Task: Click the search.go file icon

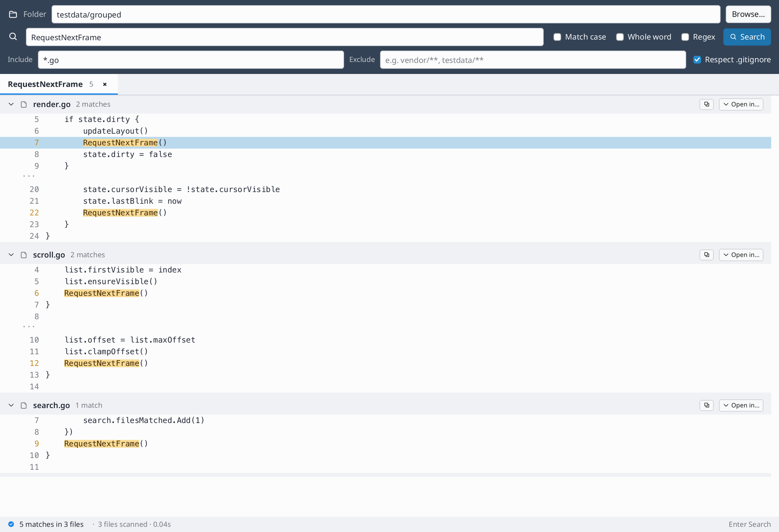Action: point(24,405)
